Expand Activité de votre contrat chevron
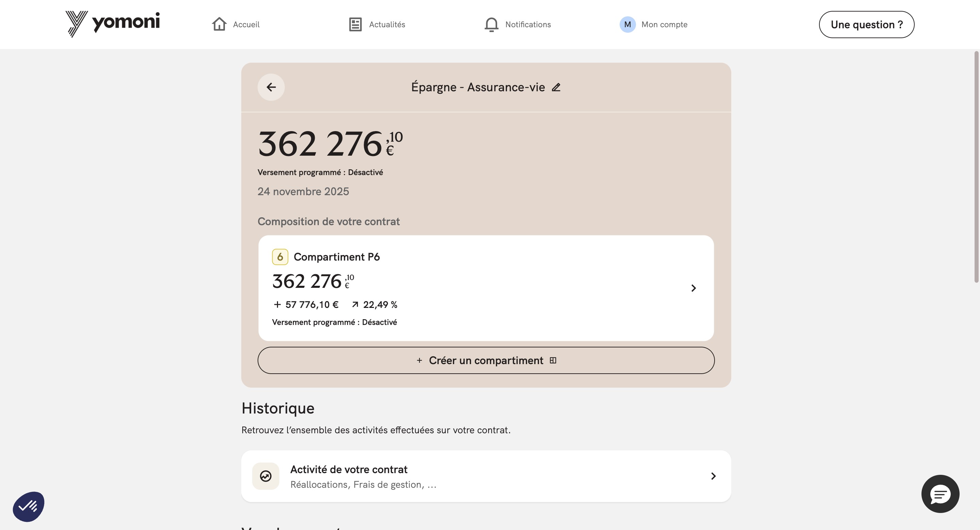This screenshot has height=530, width=980. (713, 476)
